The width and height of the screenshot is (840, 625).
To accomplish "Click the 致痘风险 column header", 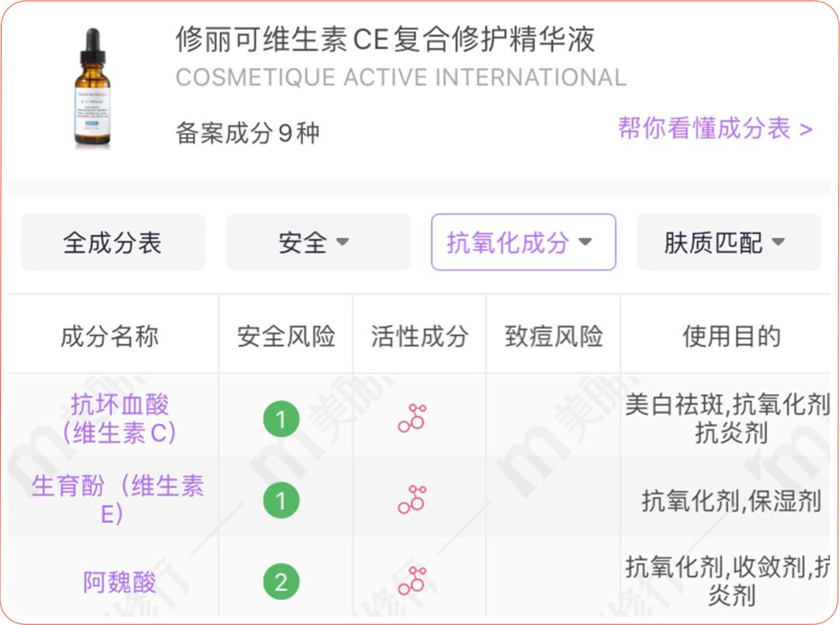I will [554, 336].
